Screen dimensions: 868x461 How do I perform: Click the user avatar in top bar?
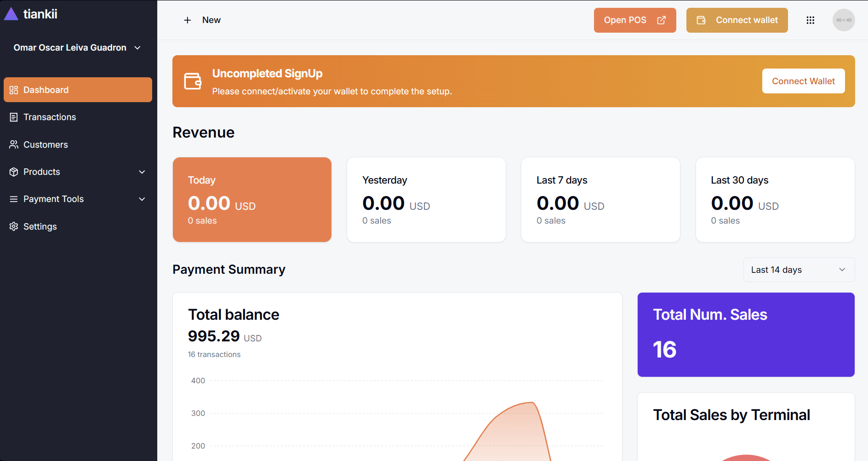(843, 20)
